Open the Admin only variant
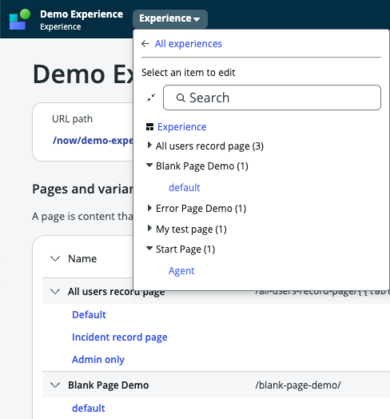Screen dimensions: 390x419 pyautogui.click(x=98, y=360)
